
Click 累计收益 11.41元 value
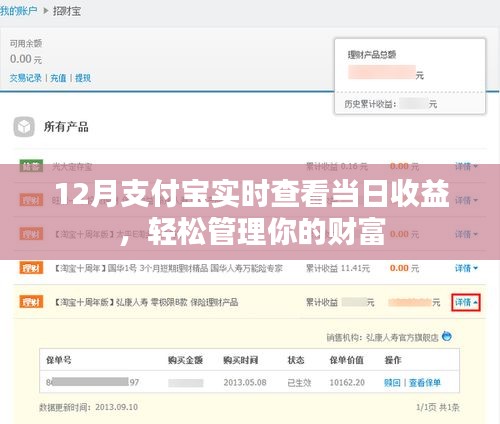pyautogui.click(x=338, y=268)
